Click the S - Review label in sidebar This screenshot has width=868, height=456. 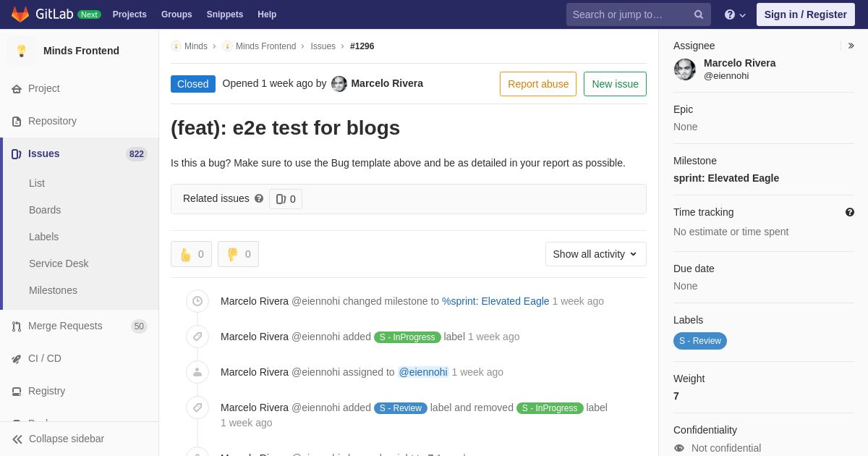[x=700, y=341]
